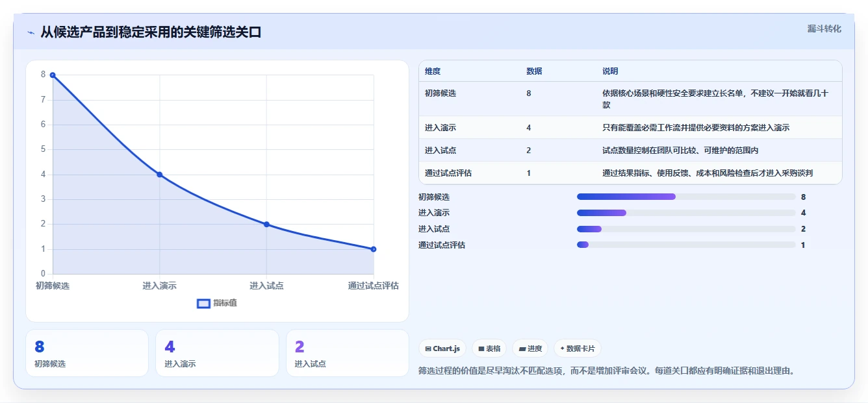Open the stat card showing 2 进入试点
Viewport: 868px width, 403px height.
pyautogui.click(x=348, y=353)
